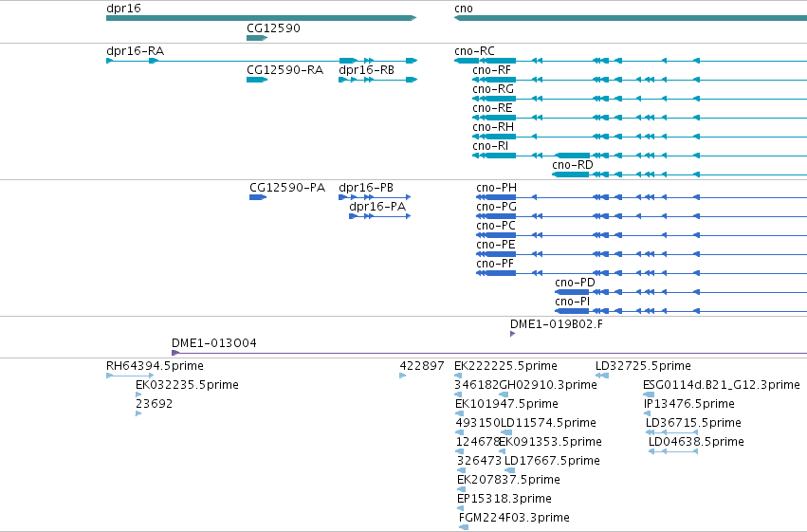Select EST EK222225.5prime

pyautogui.click(x=505, y=366)
